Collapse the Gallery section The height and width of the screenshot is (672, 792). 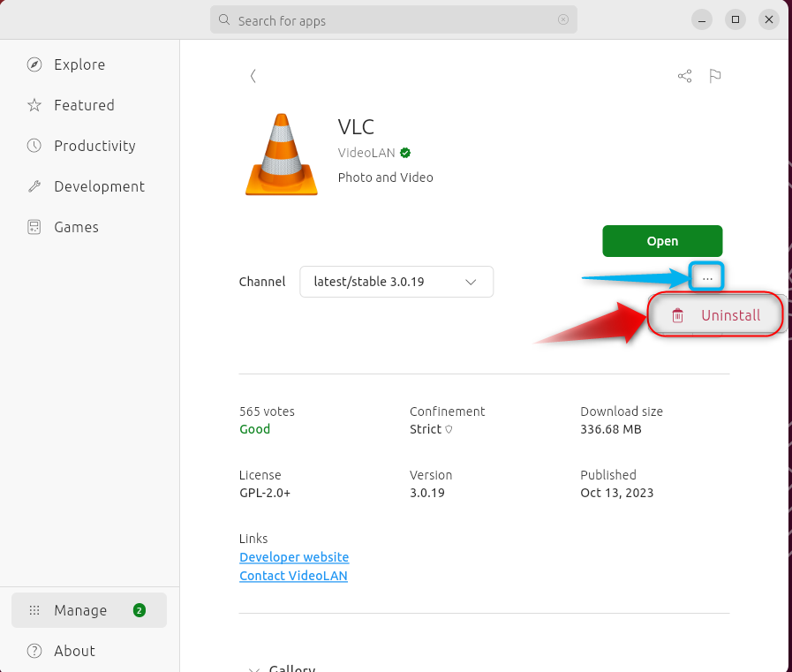tap(254, 669)
